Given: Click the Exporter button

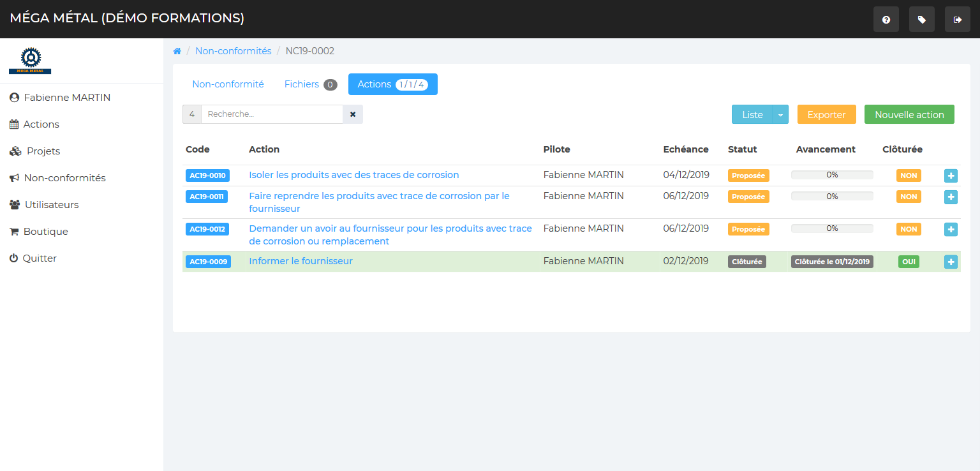Looking at the screenshot, I should pyautogui.click(x=826, y=115).
